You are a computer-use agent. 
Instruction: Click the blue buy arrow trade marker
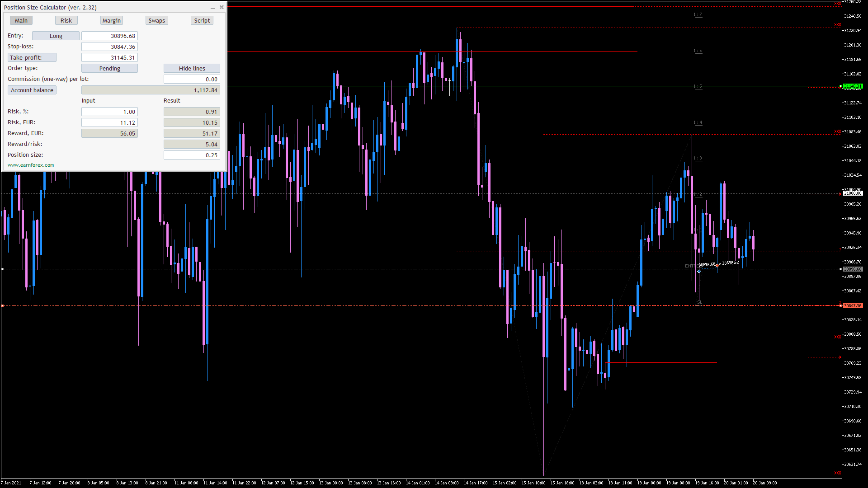tap(699, 271)
